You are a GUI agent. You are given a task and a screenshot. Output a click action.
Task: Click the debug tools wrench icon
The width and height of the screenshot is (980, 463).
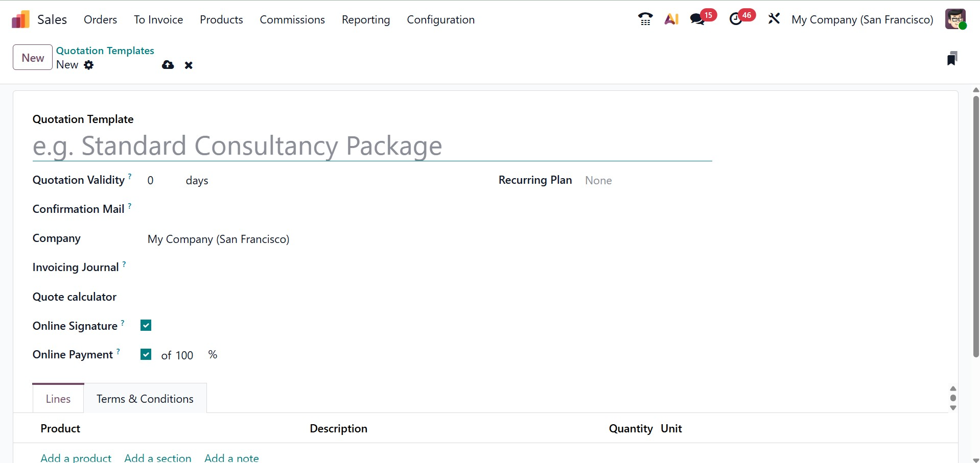774,19
